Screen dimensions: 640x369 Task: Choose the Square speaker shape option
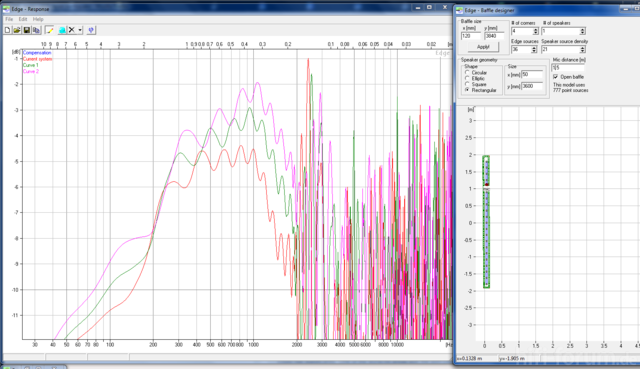click(x=467, y=84)
